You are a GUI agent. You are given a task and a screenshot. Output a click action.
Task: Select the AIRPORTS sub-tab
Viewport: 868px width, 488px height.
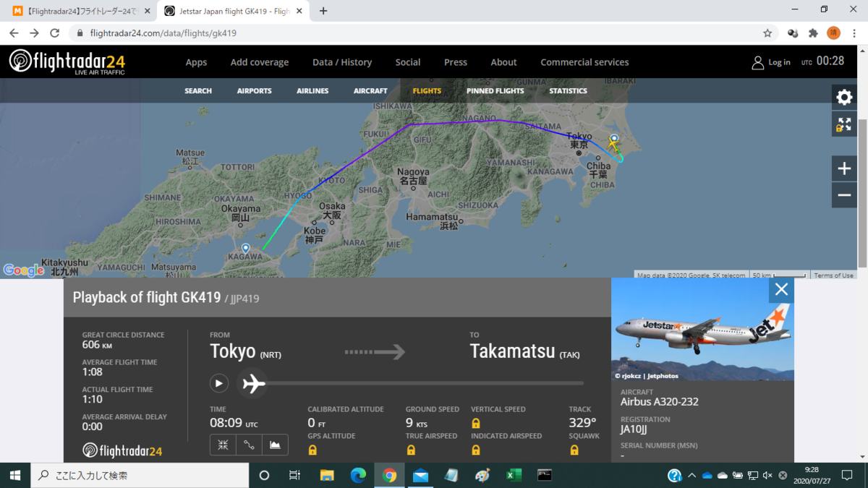point(255,91)
